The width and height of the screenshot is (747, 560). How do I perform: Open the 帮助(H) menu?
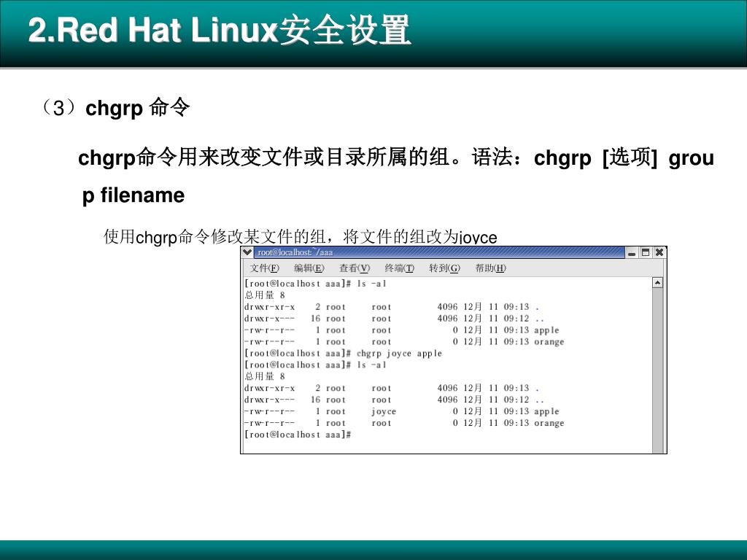tap(491, 268)
